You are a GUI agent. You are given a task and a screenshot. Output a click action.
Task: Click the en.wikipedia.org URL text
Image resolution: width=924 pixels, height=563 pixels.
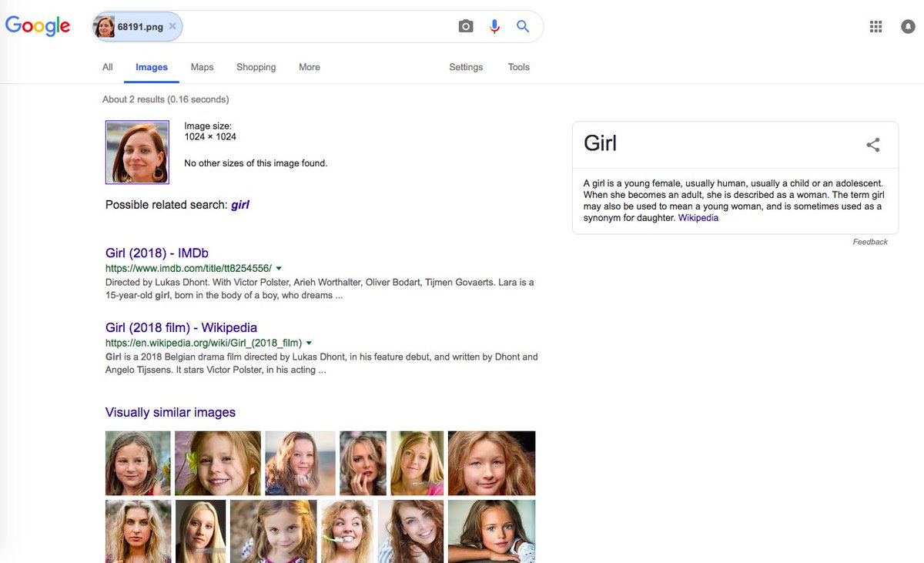point(203,343)
